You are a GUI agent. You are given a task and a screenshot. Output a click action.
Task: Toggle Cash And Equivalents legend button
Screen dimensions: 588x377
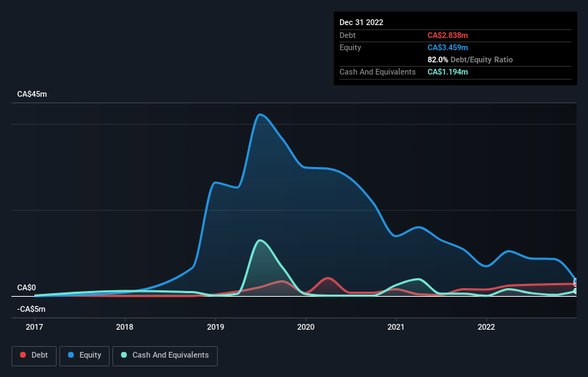pos(165,355)
